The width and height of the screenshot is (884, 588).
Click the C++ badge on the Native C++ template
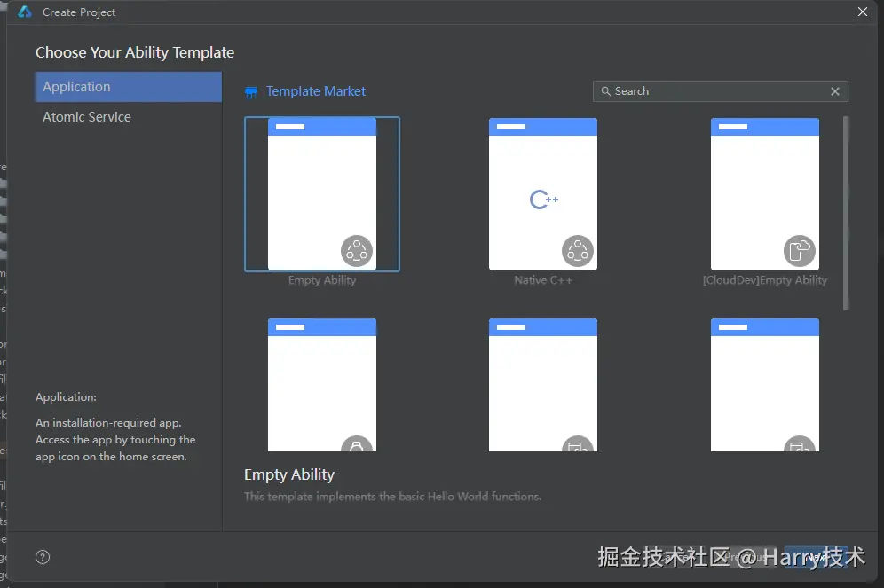(542, 199)
